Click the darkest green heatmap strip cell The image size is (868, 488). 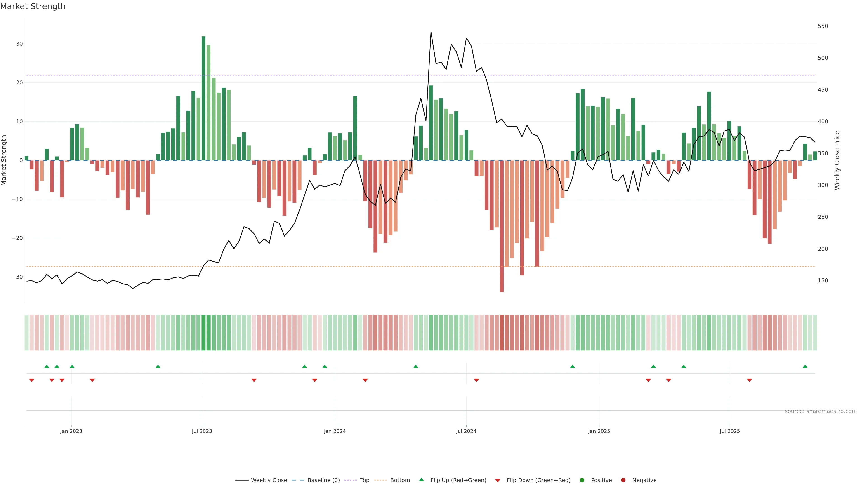[203, 333]
